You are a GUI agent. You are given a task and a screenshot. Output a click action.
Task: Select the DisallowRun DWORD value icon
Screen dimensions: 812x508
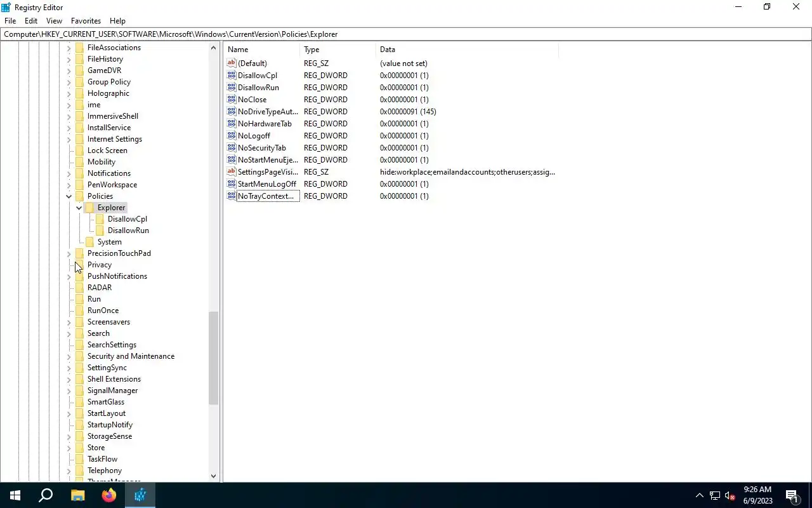[x=232, y=87]
